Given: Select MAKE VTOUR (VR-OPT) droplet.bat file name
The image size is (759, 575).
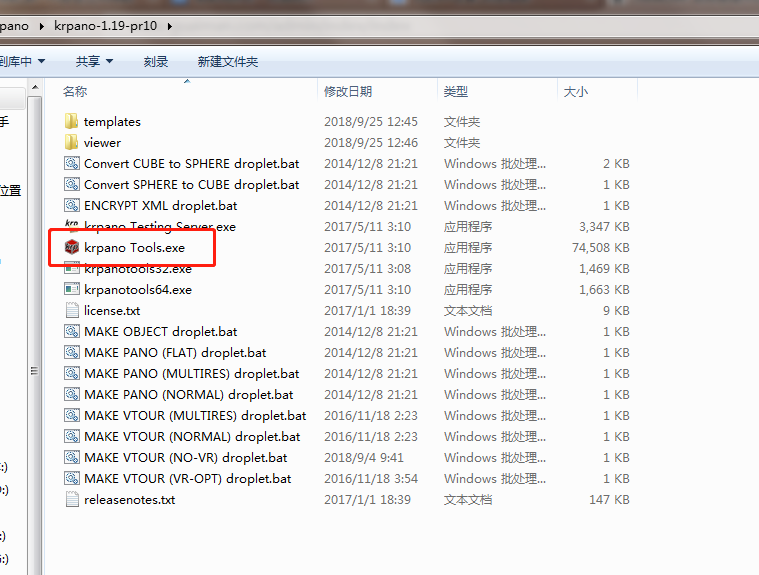Looking at the screenshot, I should [x=188, y=479].
